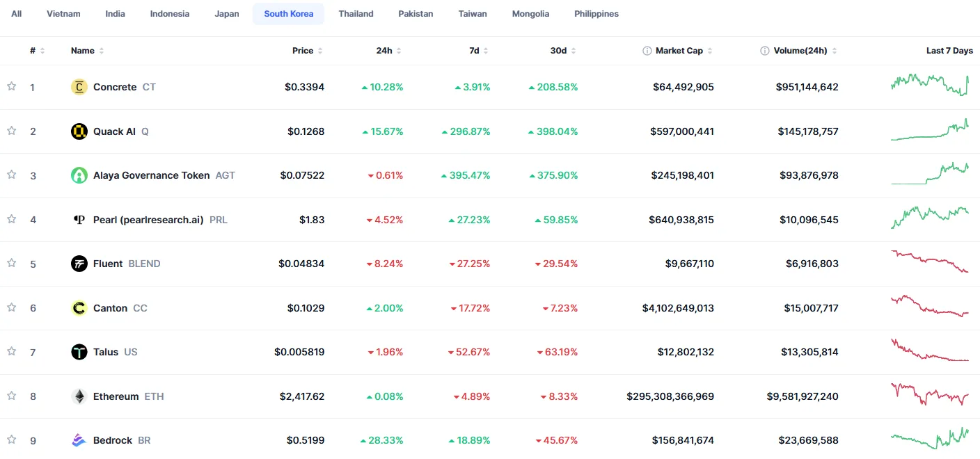Open the Canton CC coin link

(109, 308)
